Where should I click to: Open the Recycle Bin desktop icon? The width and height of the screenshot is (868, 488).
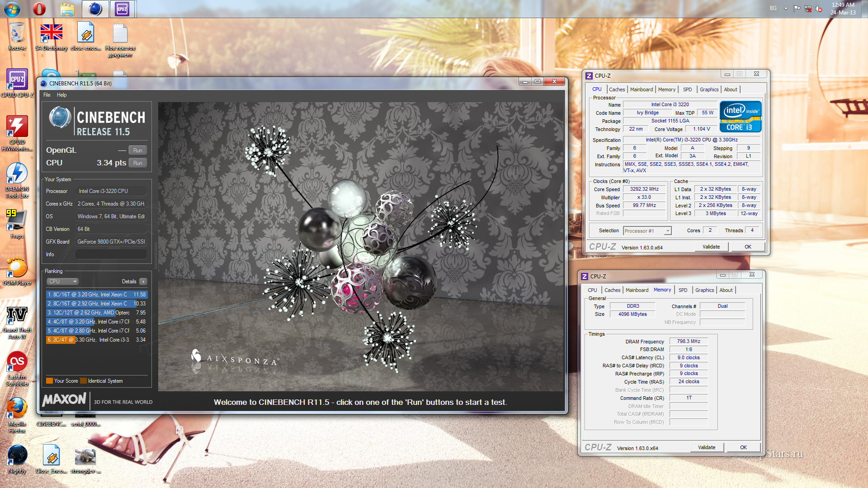(17, 36)
